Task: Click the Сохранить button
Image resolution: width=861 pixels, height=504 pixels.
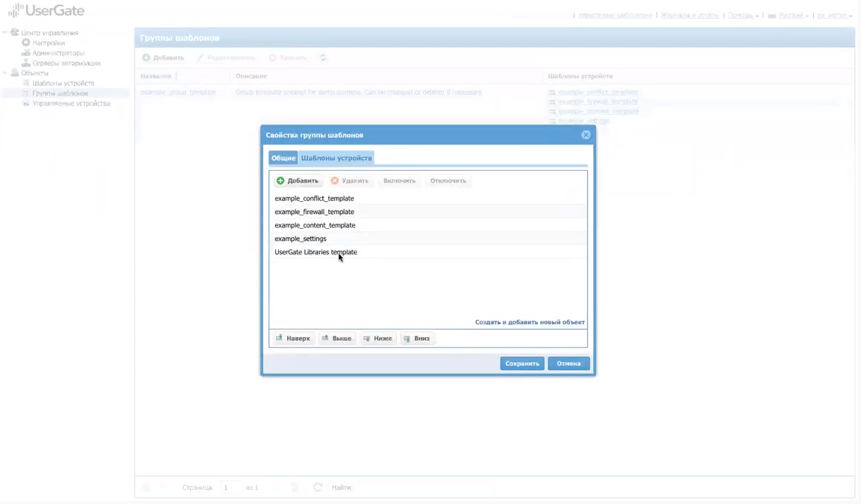Action: click(522, 363)
